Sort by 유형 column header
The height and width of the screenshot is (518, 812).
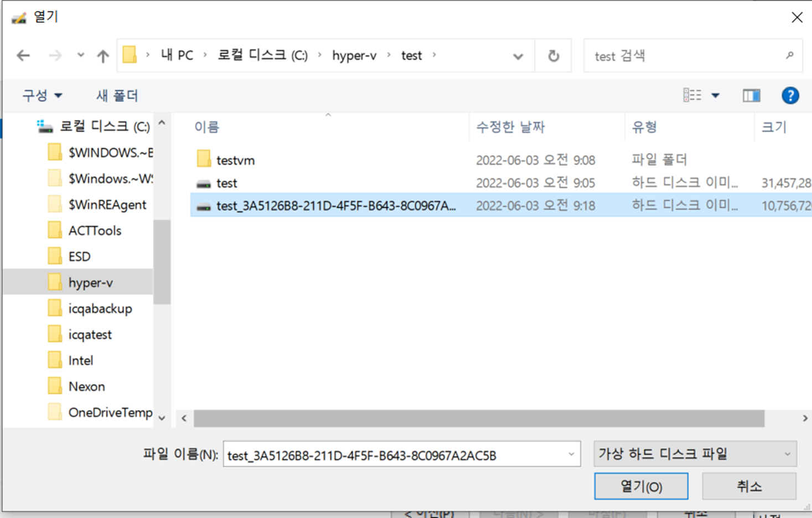[x=644, y=127]
